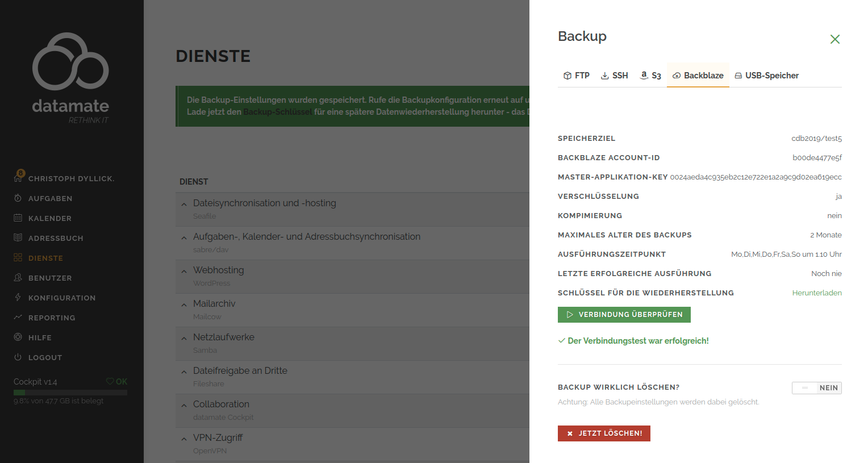
Task: Collapse the Dateisynchronisation und -hosting row
Action: [x=184, y=204]
